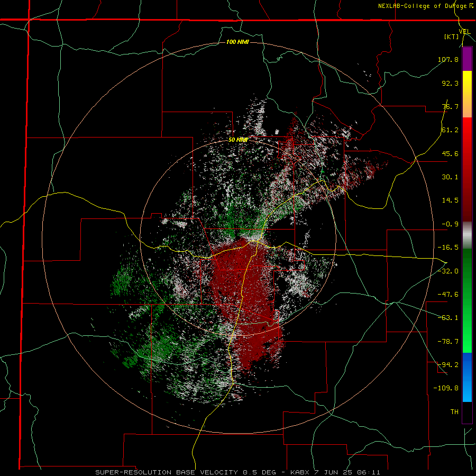Click the Super-Resolution Base Velocity caption text
Screen dimensions: 476x476
(x=237, y=472)
